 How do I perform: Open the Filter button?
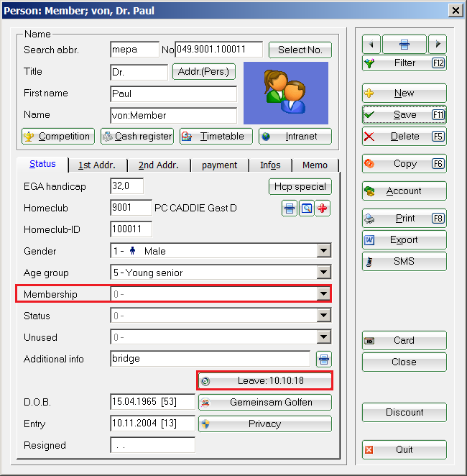[x=404, y=63]
